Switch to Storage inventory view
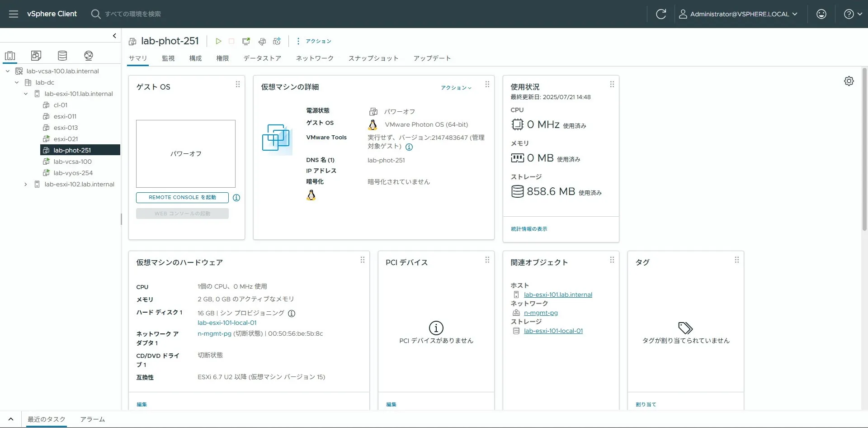The width and height of the screenshot is (868, 428). pos(62,56)
